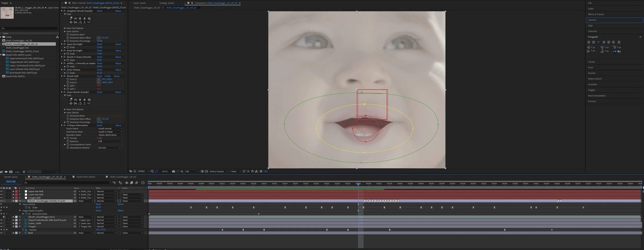
Task: Open the Motion Blur toggle in timeline toolbar
Action: (x=137, y=183)
